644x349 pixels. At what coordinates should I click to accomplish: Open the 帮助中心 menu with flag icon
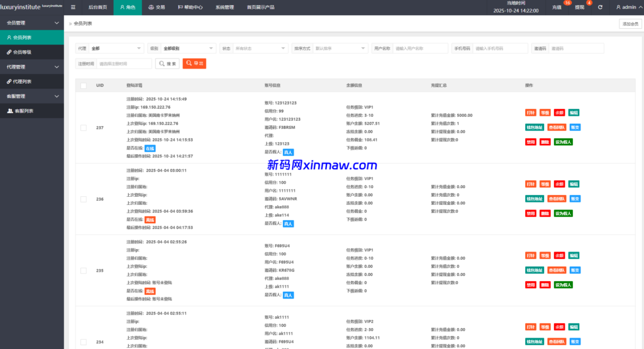[x=190, y=8]
